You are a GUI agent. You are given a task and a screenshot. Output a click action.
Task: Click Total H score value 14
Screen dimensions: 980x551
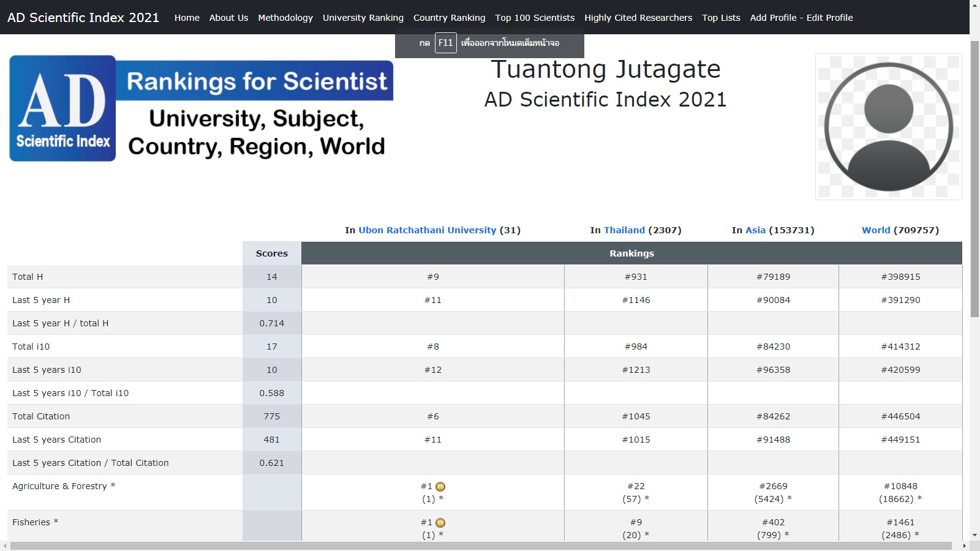pyautogui.click(x=272, y=277)
